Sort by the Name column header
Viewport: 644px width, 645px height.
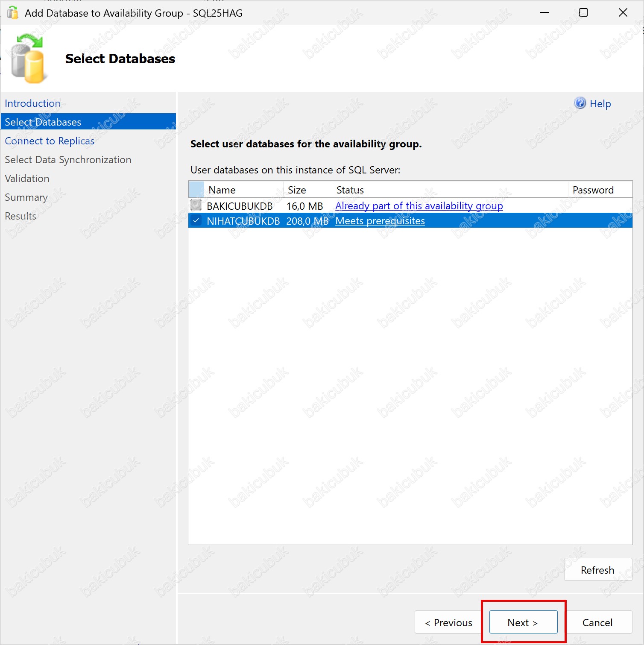point(222,190)
